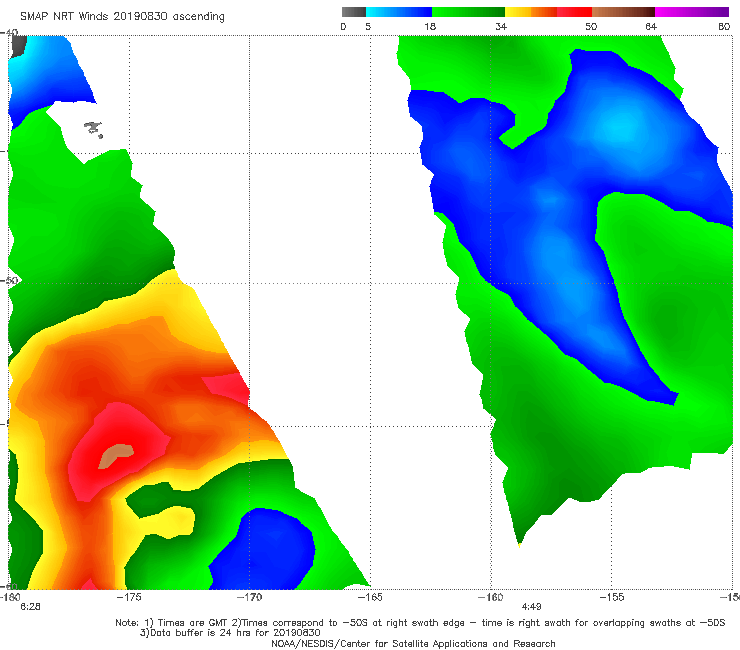
Task: Click the longitude label '-180'
Action: (x=10, y=597)
